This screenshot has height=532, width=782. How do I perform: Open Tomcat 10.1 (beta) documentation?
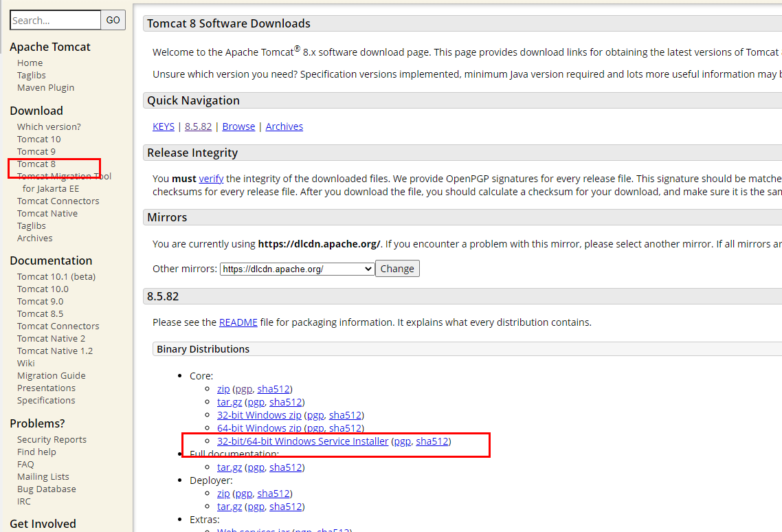click(x=56, y=276)
